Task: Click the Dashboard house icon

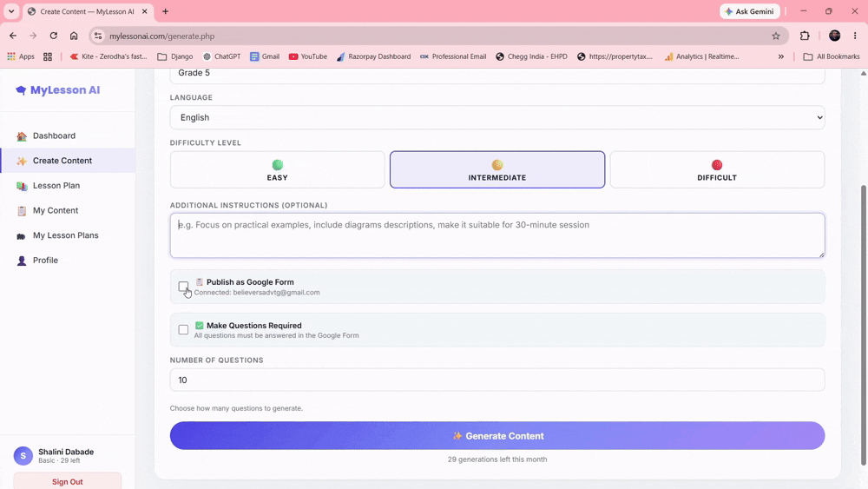Action: (22, 136)
